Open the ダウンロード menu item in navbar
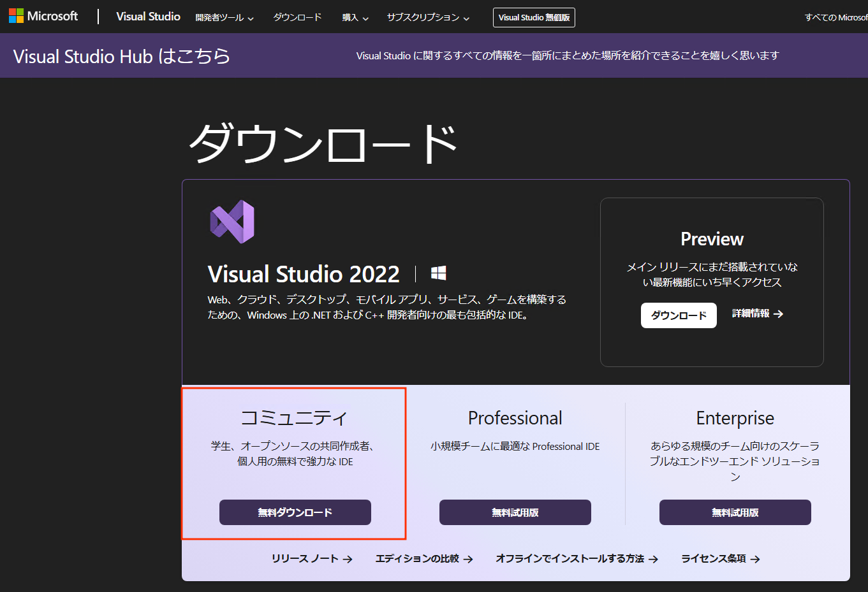Image resolution: width=868 pixels, height=592 pixels. click(x=297, y=18)
